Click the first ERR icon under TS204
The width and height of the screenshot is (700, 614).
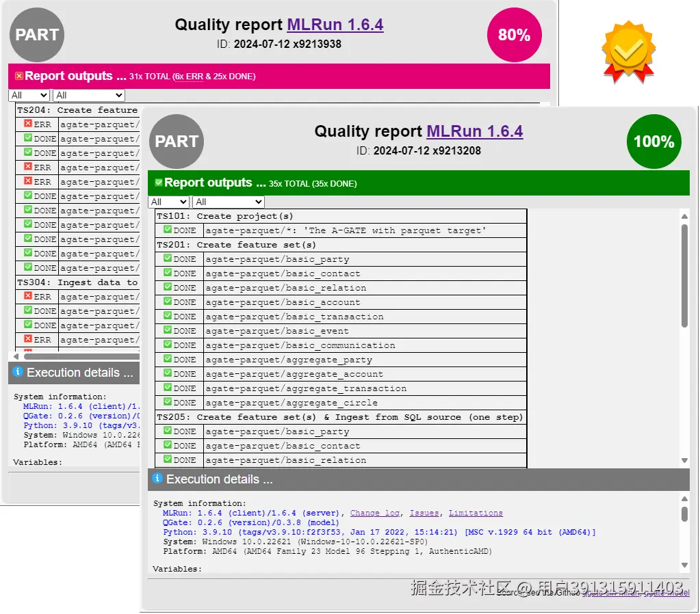click(x=27, y=124)
